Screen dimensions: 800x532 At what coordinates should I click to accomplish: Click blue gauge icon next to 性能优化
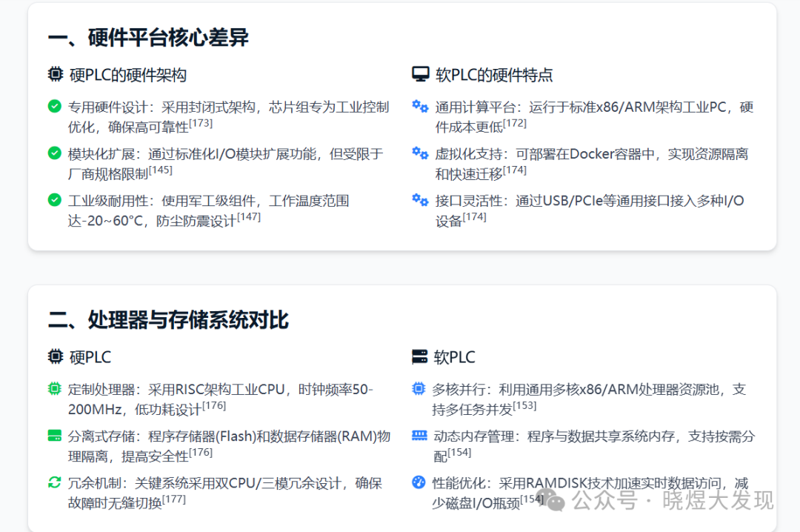point(419,482)
